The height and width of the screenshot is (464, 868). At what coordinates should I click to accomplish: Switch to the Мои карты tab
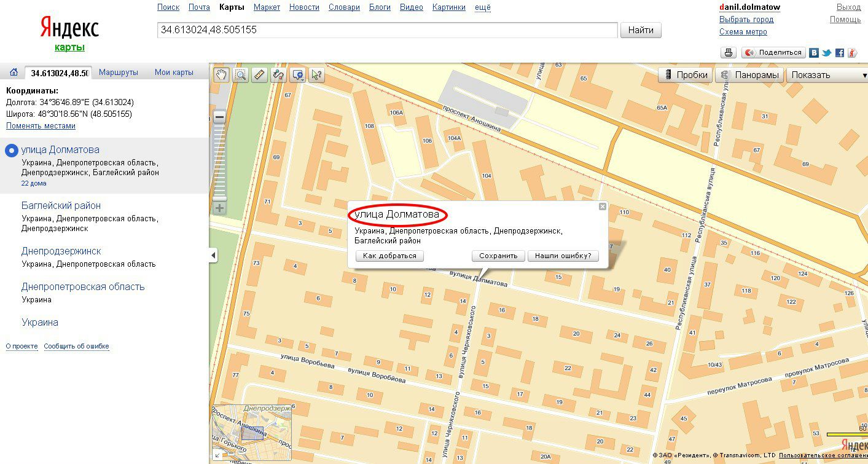[174, 73]
